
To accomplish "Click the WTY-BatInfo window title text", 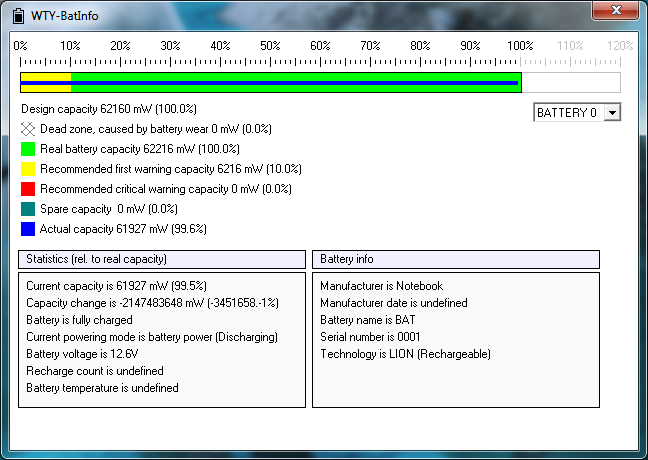I will pyautogui.click(x=64, y=16).
